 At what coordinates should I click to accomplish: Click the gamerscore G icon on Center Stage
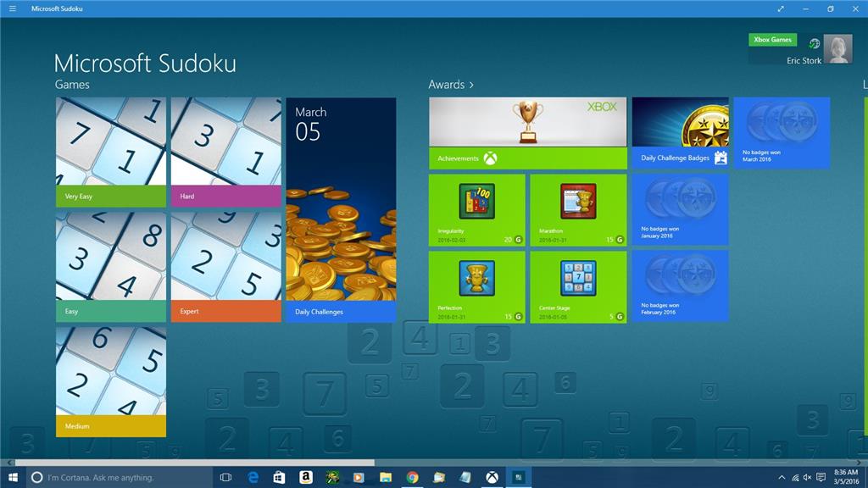tap(620, 317)
